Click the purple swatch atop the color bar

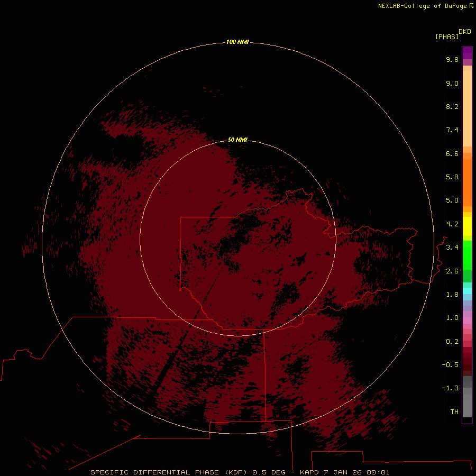[467, 53]
